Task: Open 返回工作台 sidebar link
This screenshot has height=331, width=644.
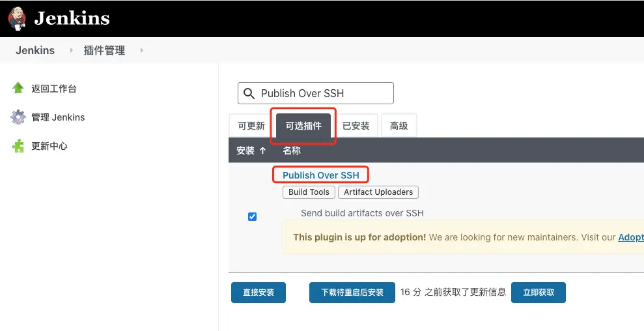Action: [54, 89]
